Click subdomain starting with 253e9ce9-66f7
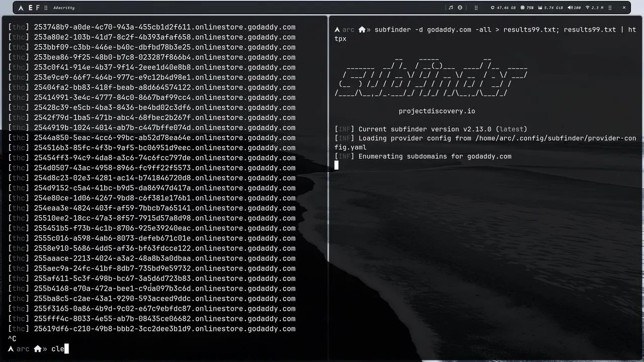644x362 pixels. [x=165, y=77]
